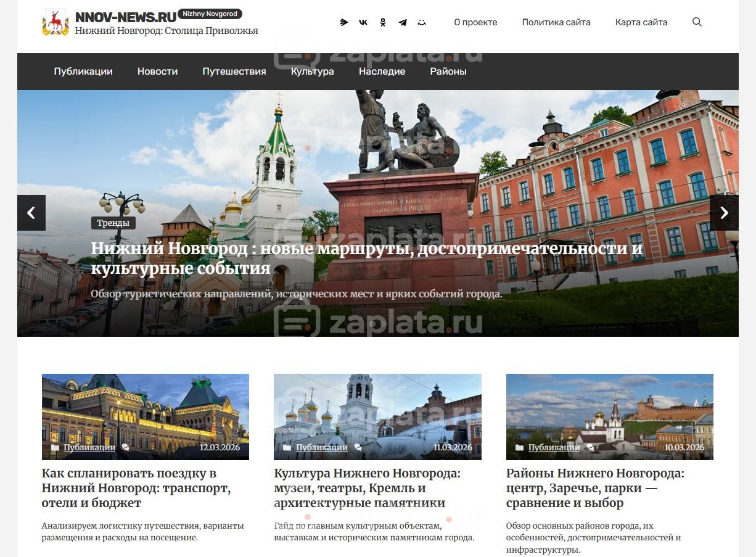Click the folder icon on the 10.03.2026 card
The height and width of the screenshot is (557, 756).
pyautogui.click(x=519, y=448)
